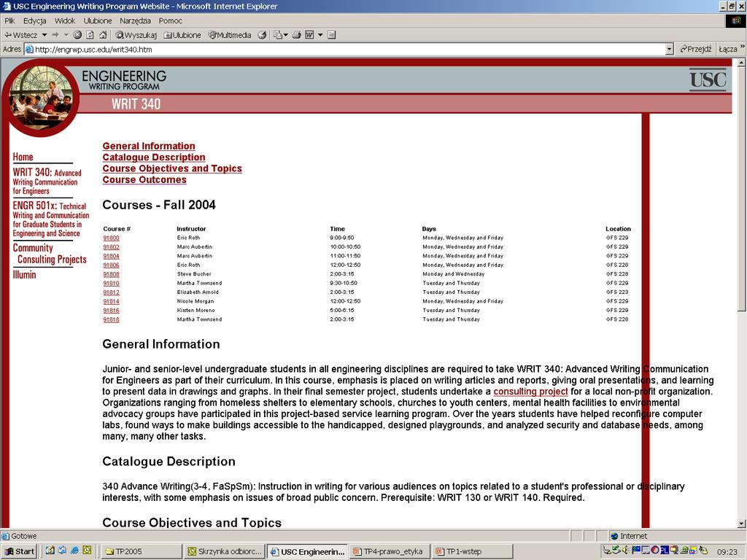The image size is (747, 560).
Task: Click the classroom photo in header
Action: pyautogui.click(x=42, y=97)
